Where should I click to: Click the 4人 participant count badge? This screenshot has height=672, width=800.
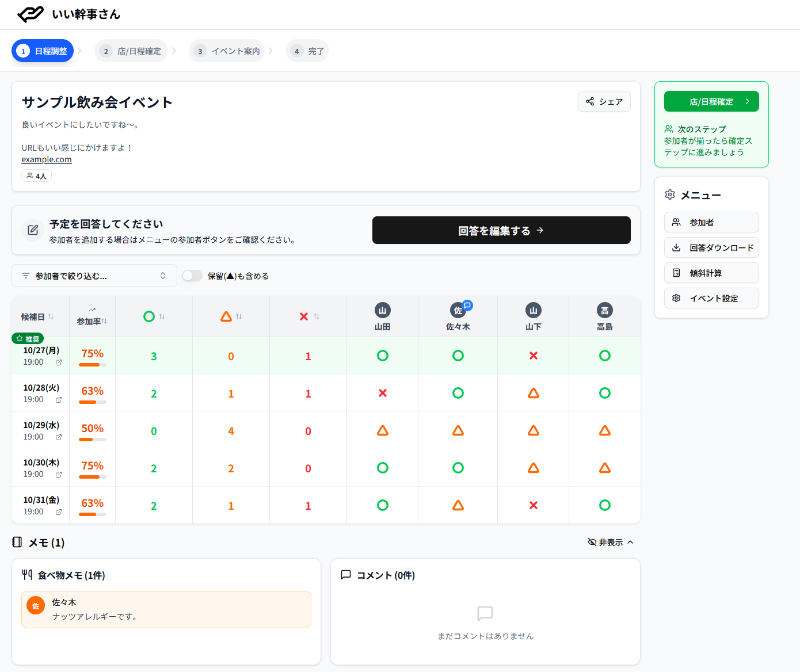[36, 176]
